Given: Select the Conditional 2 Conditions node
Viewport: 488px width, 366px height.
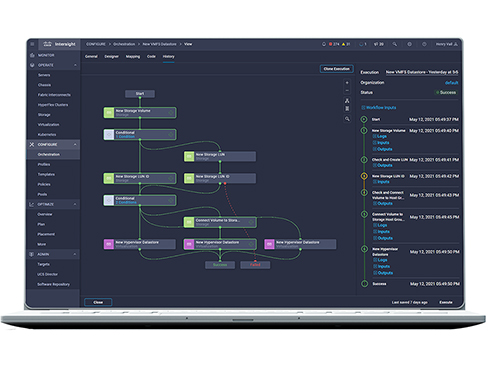Looking at the screenshot, I should pyautogui.click(x=140, y=200).
